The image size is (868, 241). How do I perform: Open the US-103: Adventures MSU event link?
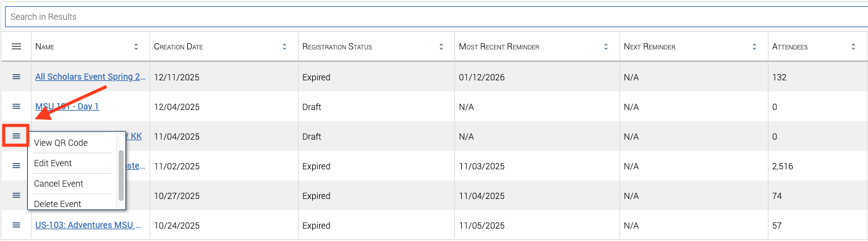tap(88, 225)
